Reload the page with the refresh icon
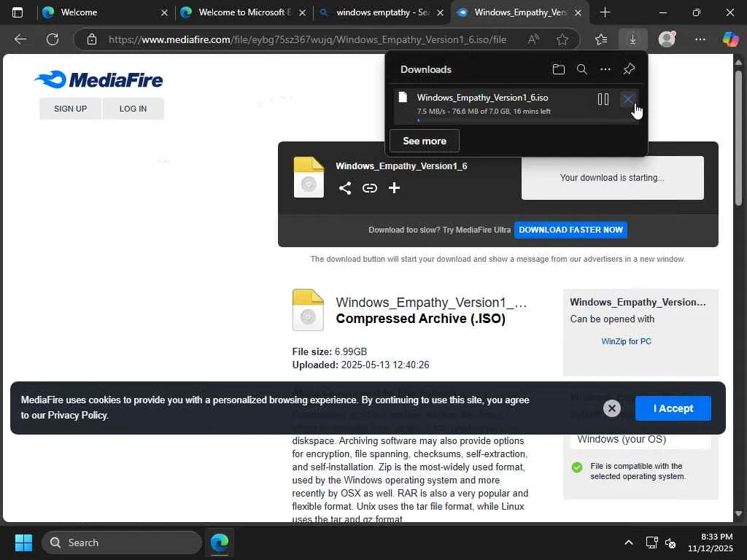 (x=53, y=39)
